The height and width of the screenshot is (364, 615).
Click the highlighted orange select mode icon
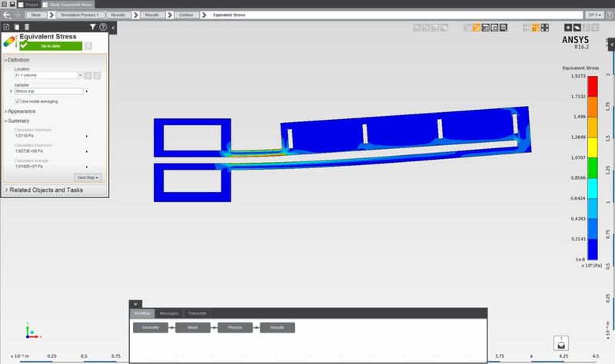(x=476, y=28)
